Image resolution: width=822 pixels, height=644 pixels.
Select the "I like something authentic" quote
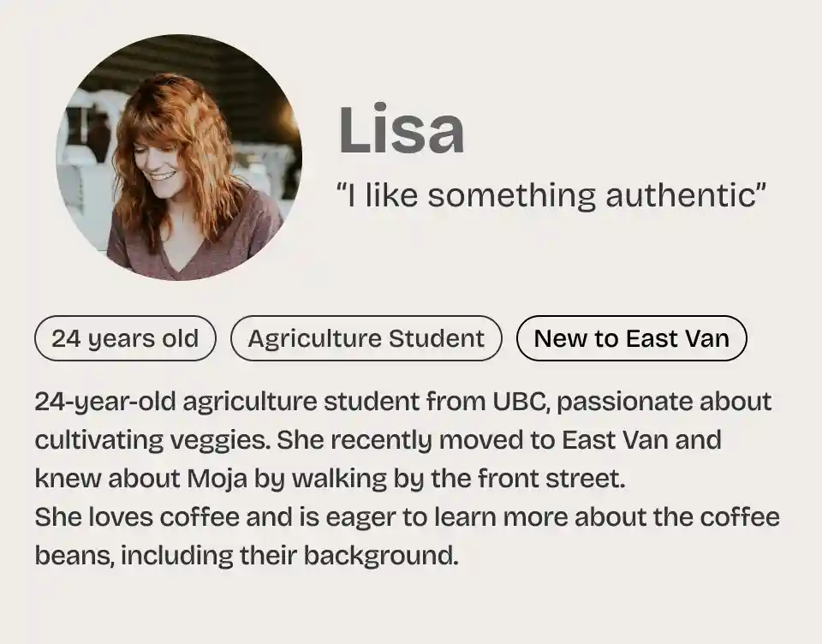(551, 195)
